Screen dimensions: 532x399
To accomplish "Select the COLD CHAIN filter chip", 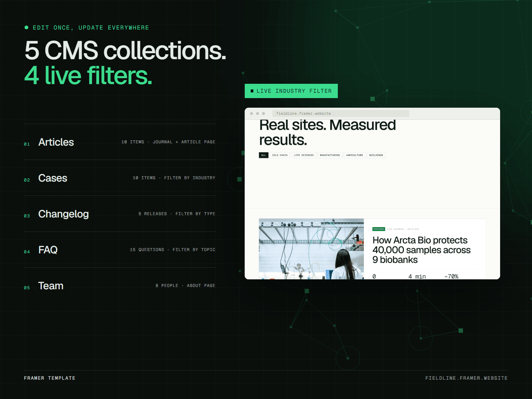I will pos(280,155).
